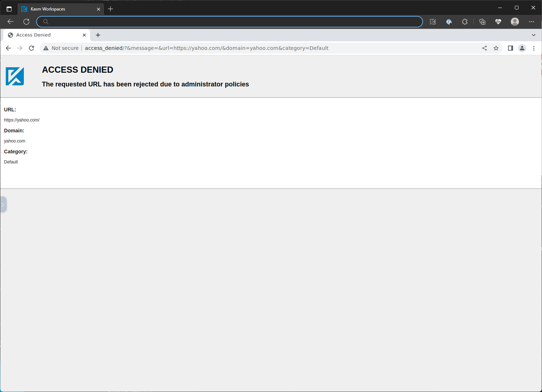This screenshot has width=542, height=392.
Task: Click the Kasm Workspaces logo icon
Action: 14,76
